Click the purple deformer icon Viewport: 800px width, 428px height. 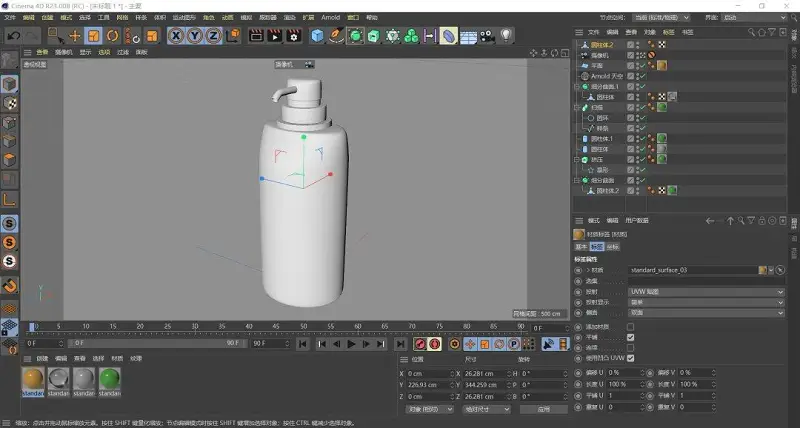click(448, 36)
